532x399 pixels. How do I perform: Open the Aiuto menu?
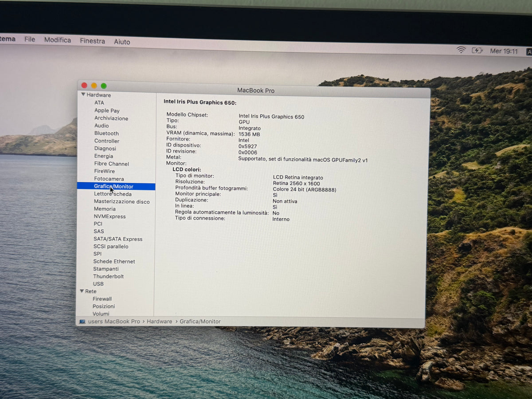click(x=122, y=42)
